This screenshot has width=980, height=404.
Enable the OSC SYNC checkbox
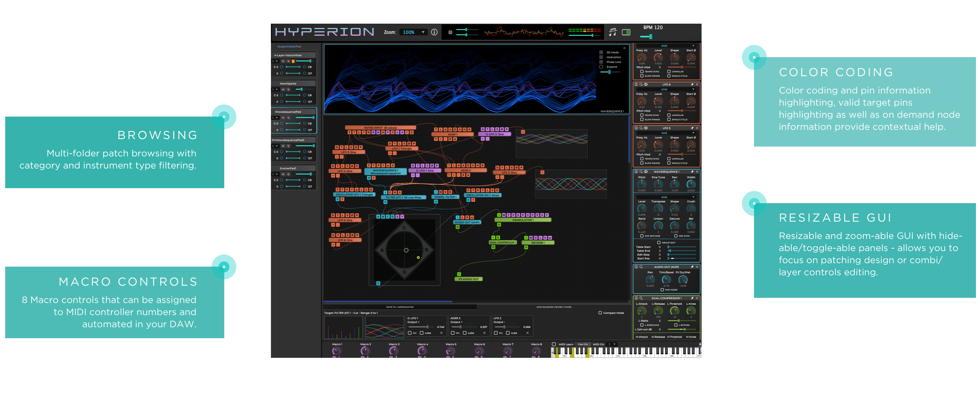(x=676, y=236)
